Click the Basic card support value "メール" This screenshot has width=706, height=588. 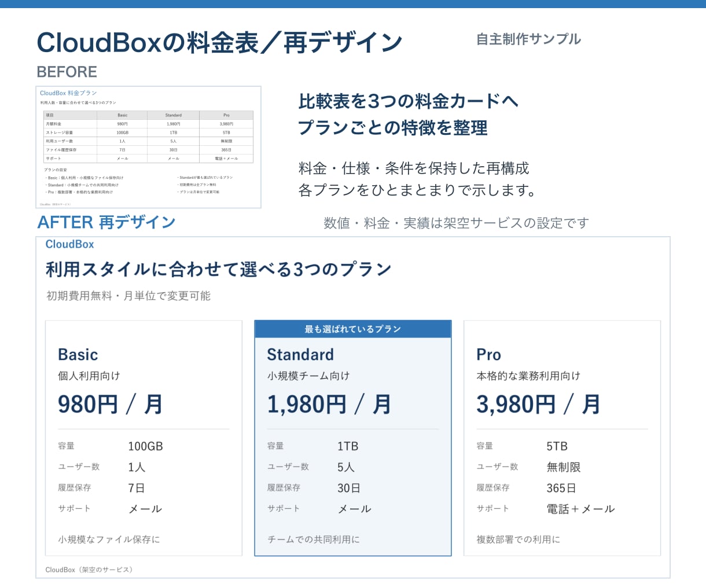click(x=145, y=509)
